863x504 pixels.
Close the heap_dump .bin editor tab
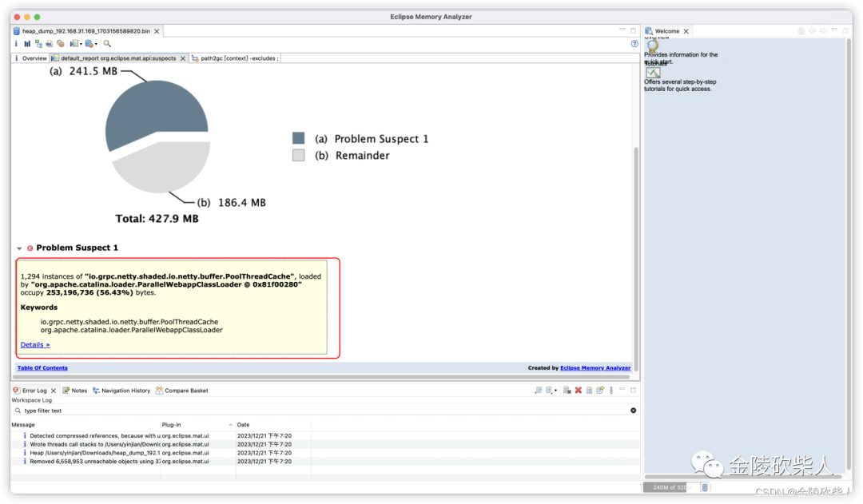[157, 31]
